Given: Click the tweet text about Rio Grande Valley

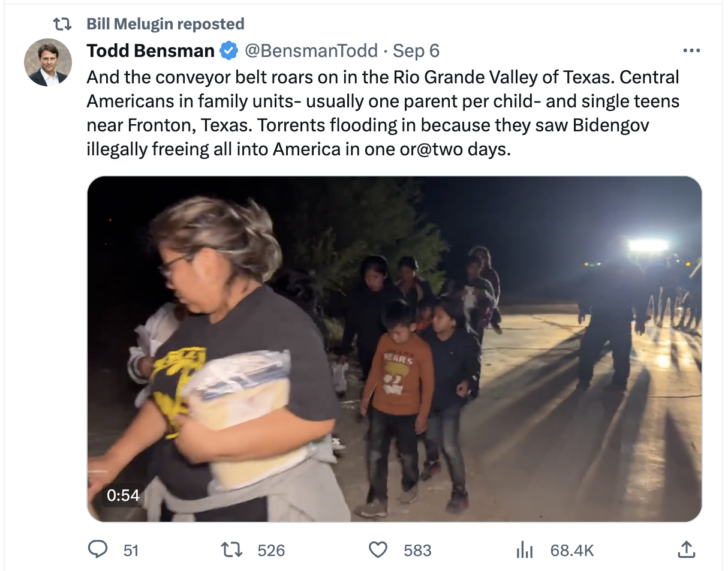Looking at the screenshot, I should [x=383, y=113].
